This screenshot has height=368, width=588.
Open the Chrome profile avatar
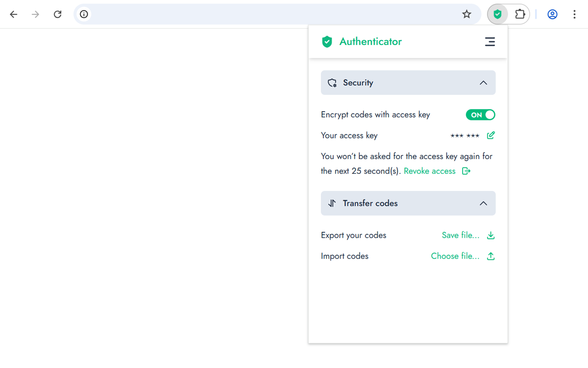553,14
